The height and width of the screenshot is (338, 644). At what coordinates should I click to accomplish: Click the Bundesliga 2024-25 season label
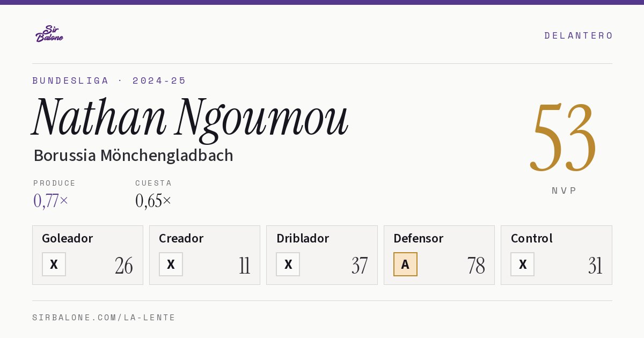tap(109, 80)
